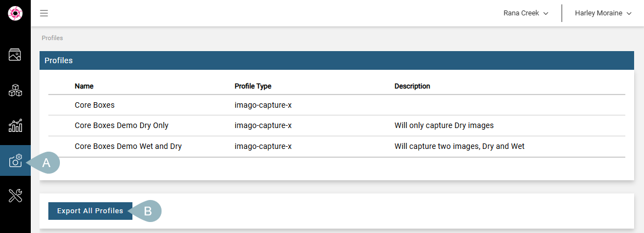Select the capture profiles camera-gear icon

click(x=15, y=160)
